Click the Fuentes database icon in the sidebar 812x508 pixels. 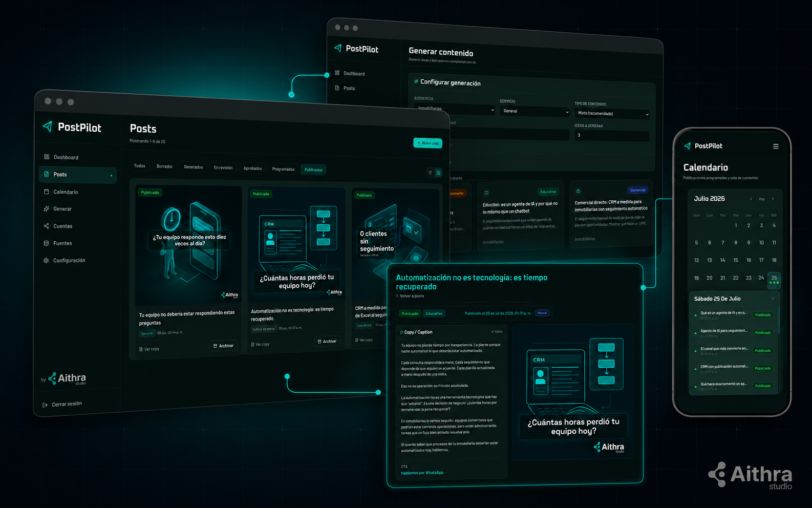47,243
